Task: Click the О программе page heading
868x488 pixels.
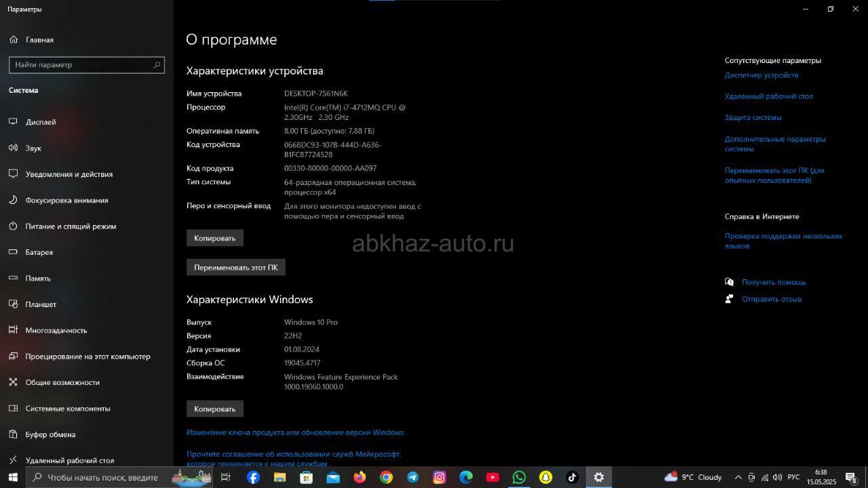Action: pos(231,39)
